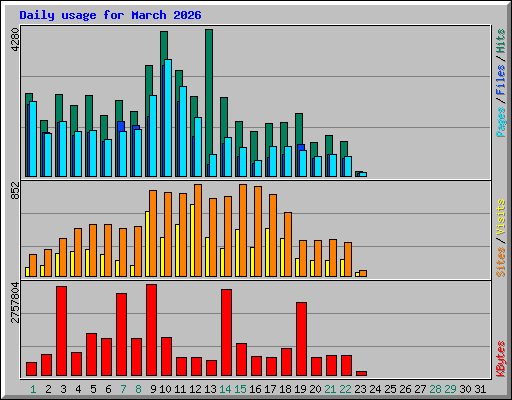Screen dimensions: 512x400
Task: Click the red KBytes bar for day 9
Action: tap(151, 330)
